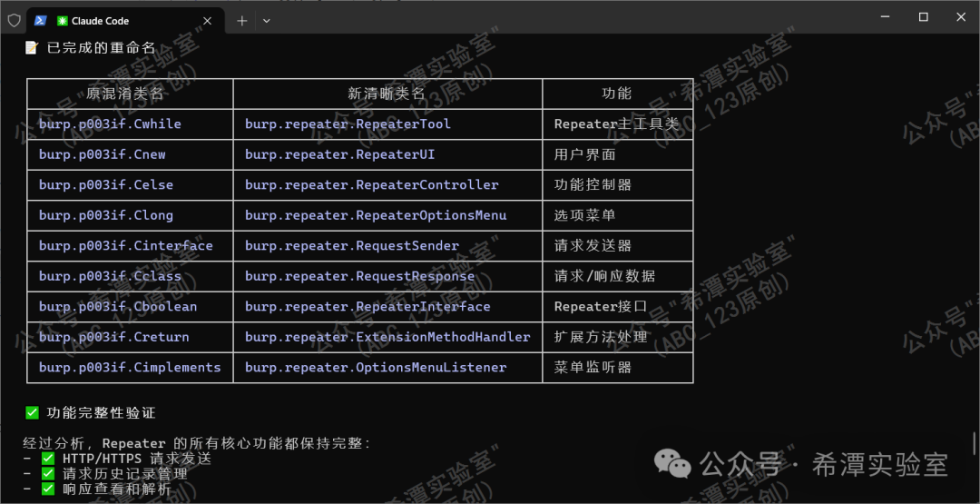This screenshot has height=504, width=980.
Task: Click the 请求历史记录管理 line
Action: [125, 474]
